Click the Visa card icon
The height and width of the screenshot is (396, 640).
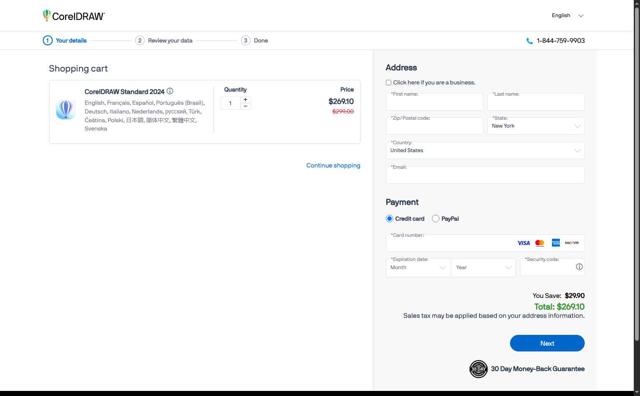[524, 243]
